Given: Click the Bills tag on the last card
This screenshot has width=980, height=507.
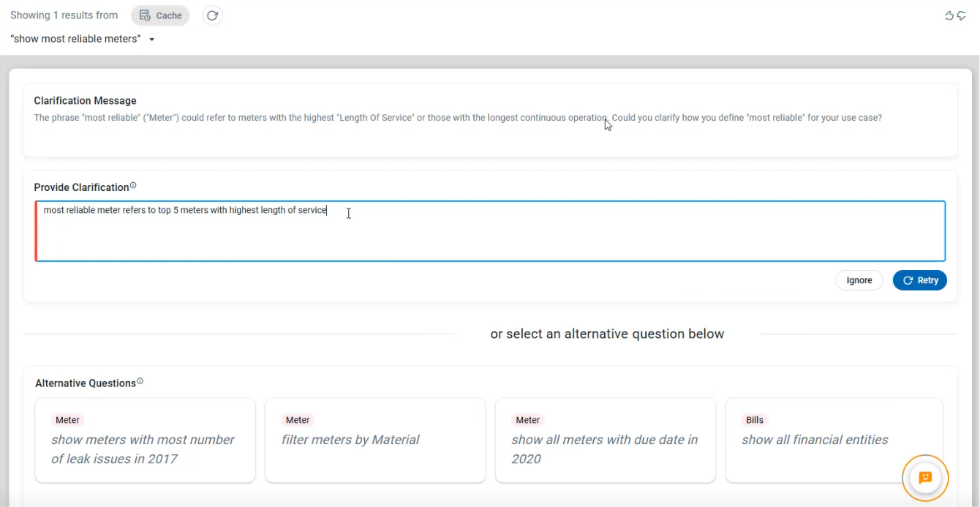Looking at the screenshot, I should (x=755, y=420).
